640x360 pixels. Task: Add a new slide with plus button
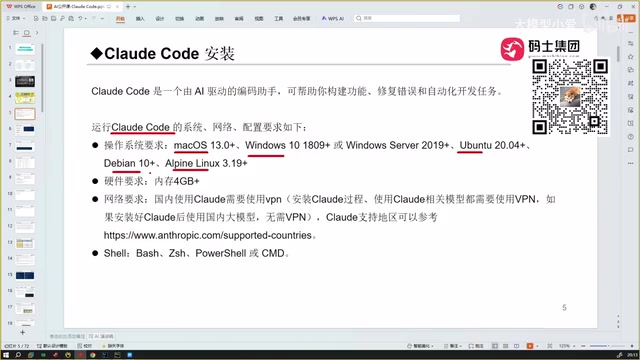22,333
